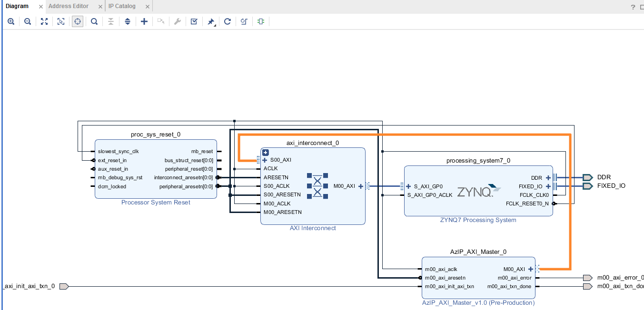Click the magnifier Search icon in toolbar

(x=94, y=21)
